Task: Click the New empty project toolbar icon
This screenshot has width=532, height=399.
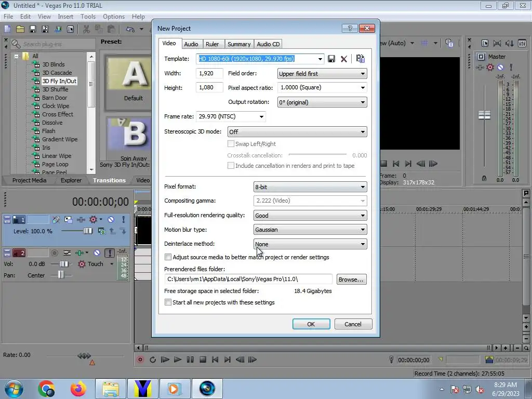Action: (7, 29)
